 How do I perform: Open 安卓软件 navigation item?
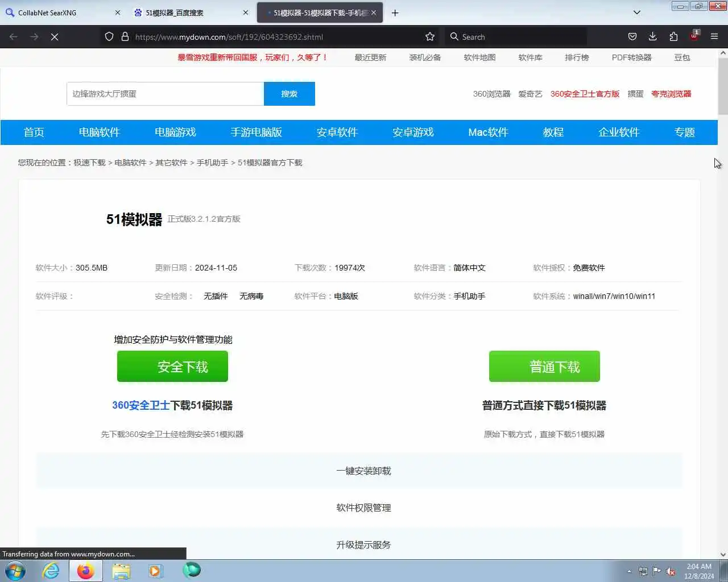click(337, 132)
